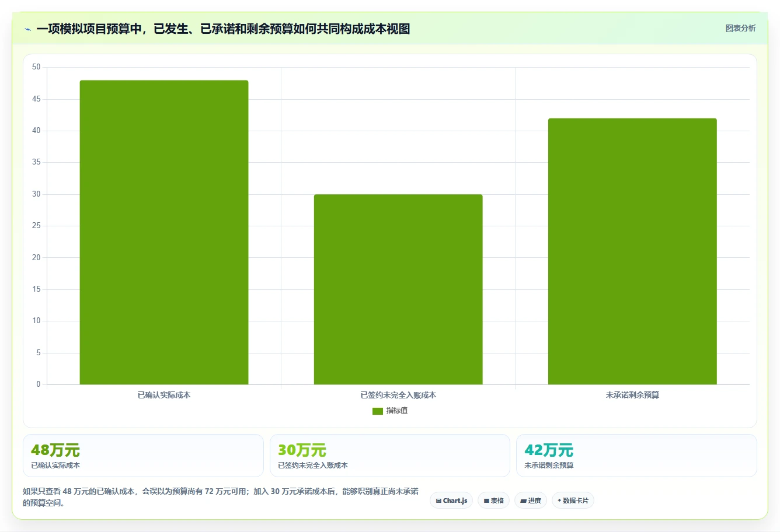
Task: Select the 已签约未完全入账成本 bar
Action: coord(398,289)
